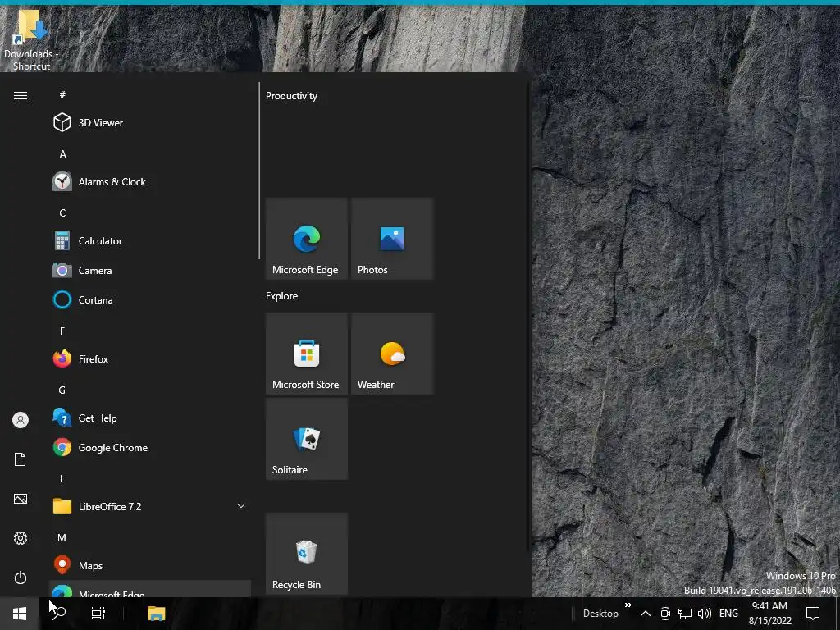Click the 'L' letter header in app list

62,478
